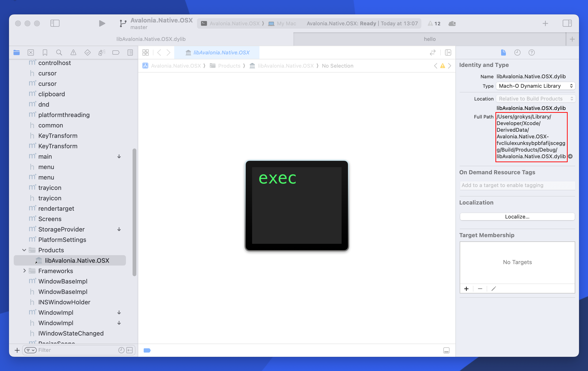Click the Localize... button
Image resolution: width=588 pixels, height=371 pixels.
click(517, 217)
